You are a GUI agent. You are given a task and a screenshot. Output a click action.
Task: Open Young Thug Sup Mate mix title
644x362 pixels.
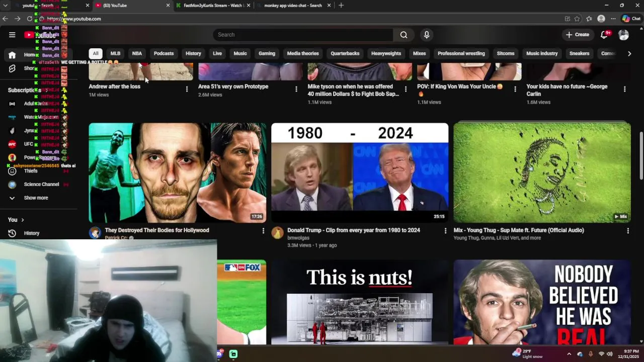tap(519, 230)
